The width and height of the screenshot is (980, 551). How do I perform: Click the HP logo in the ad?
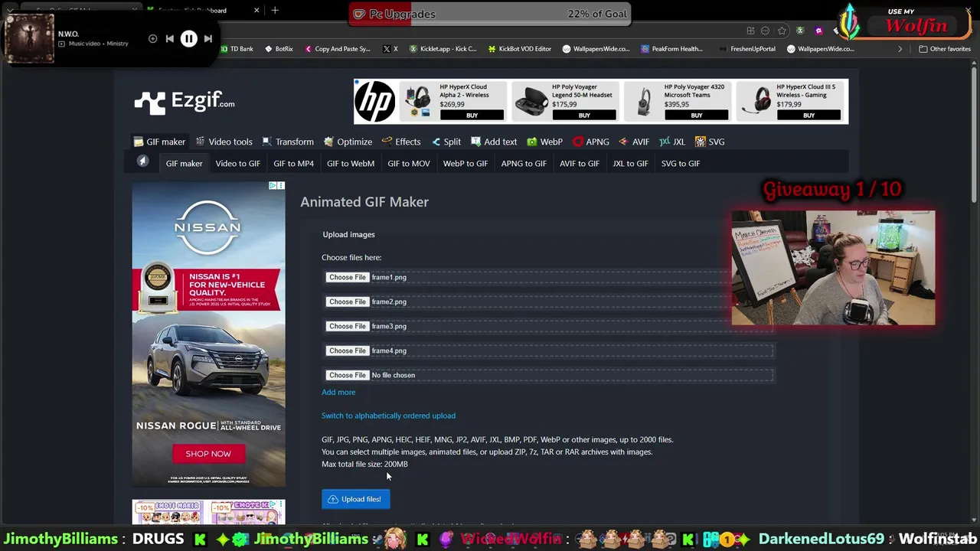[375, 101]
